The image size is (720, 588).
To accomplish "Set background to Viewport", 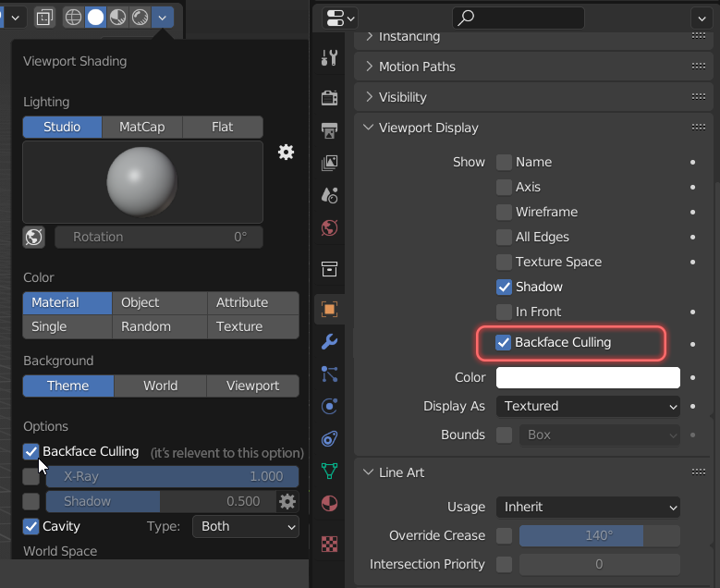I will pos(252,386).
